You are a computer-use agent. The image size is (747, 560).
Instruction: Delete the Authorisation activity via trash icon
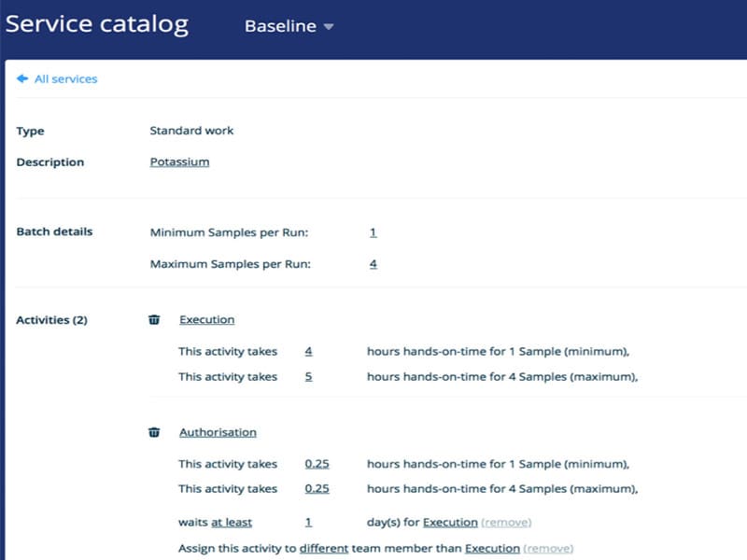[x=154, y=432]
